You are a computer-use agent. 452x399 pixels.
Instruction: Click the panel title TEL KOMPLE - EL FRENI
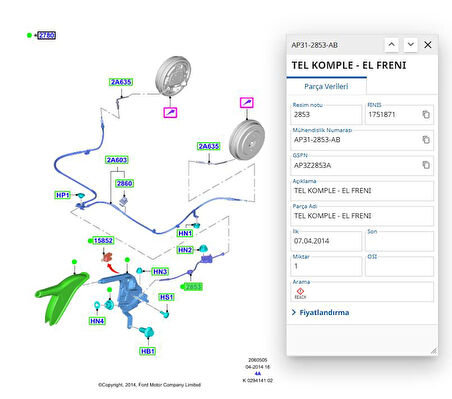tap(349, 65)
